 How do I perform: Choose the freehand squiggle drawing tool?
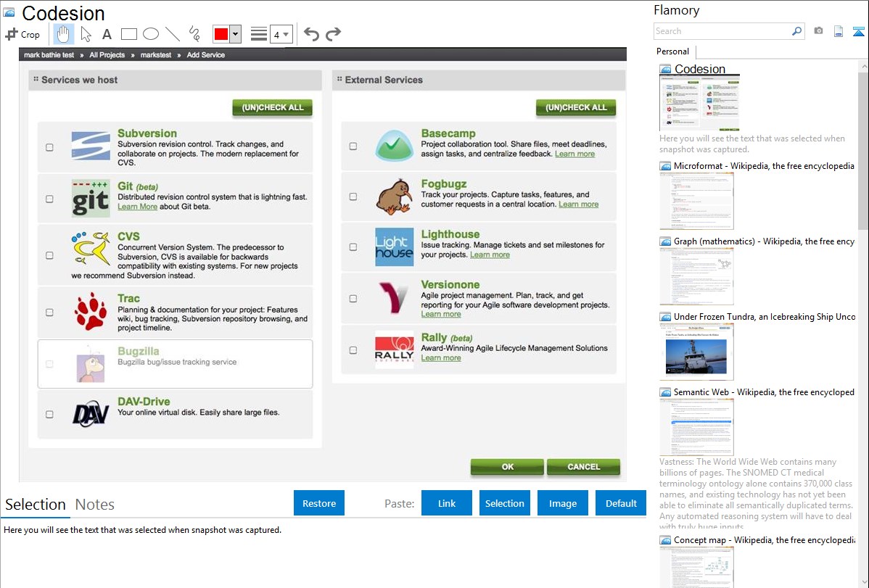click(x=194, y=34)
